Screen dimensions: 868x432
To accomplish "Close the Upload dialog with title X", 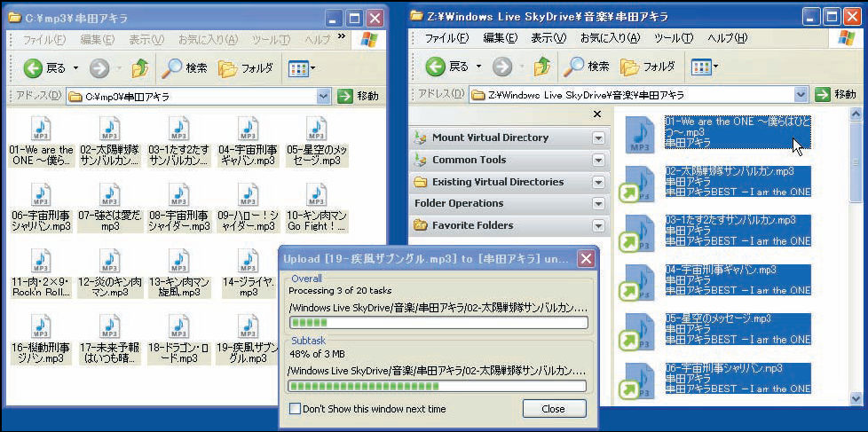I will pyautogui.click(x=586, y=258).
